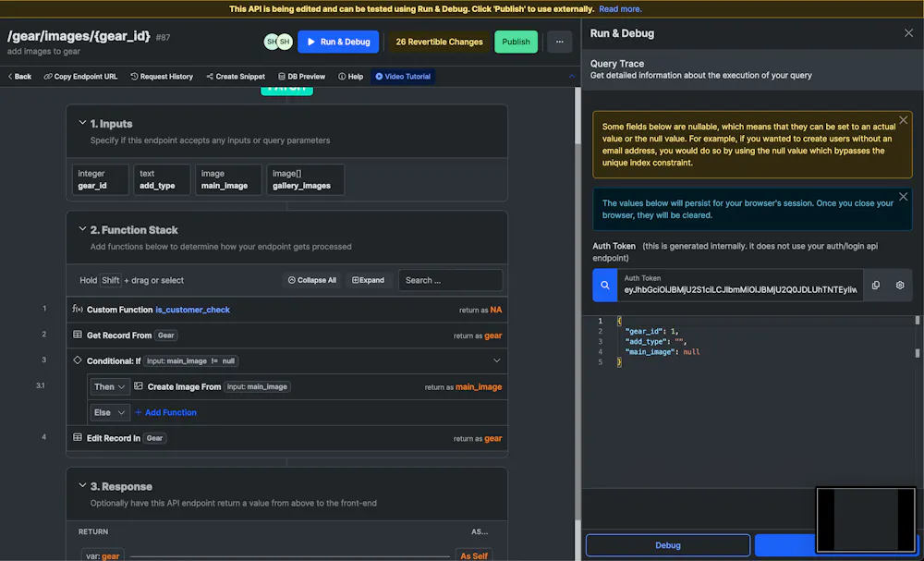
Task: Collapse the 1. Inputs section
Action: coord(82,123)
